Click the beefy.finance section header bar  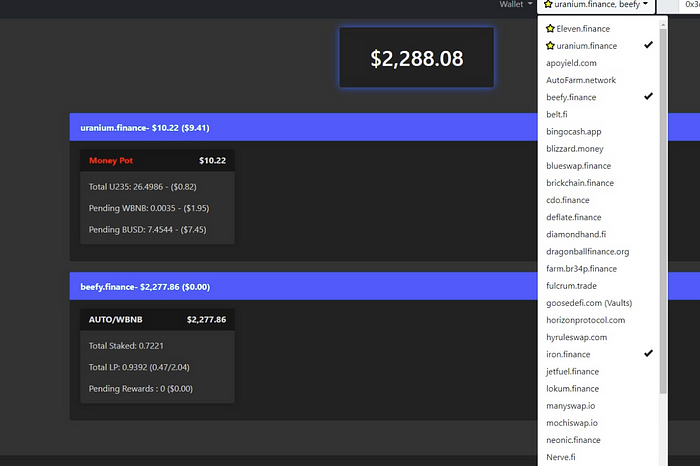coord(304,286)
